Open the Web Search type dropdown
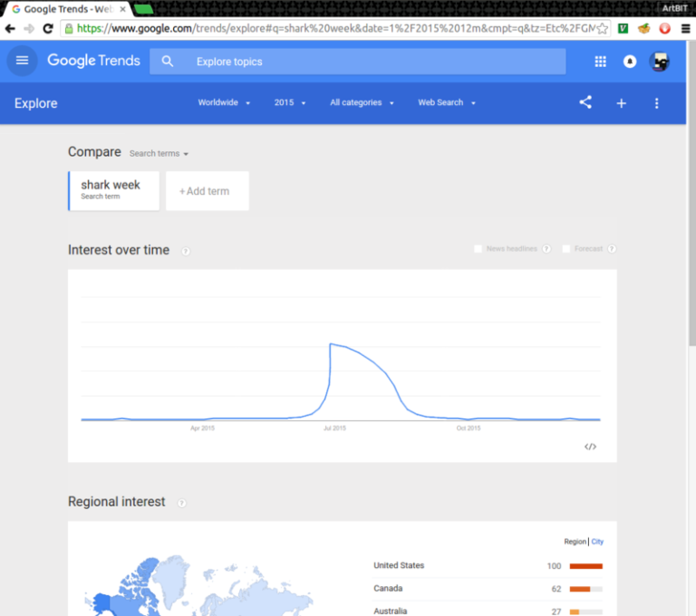This screenshot has width=696, height=616. 446,103
